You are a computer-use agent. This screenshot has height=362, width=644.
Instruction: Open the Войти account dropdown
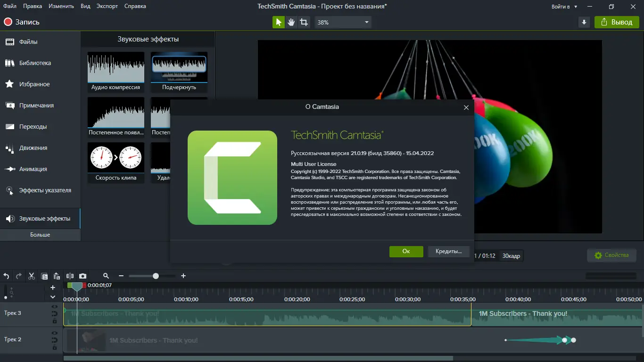[564, 7]
